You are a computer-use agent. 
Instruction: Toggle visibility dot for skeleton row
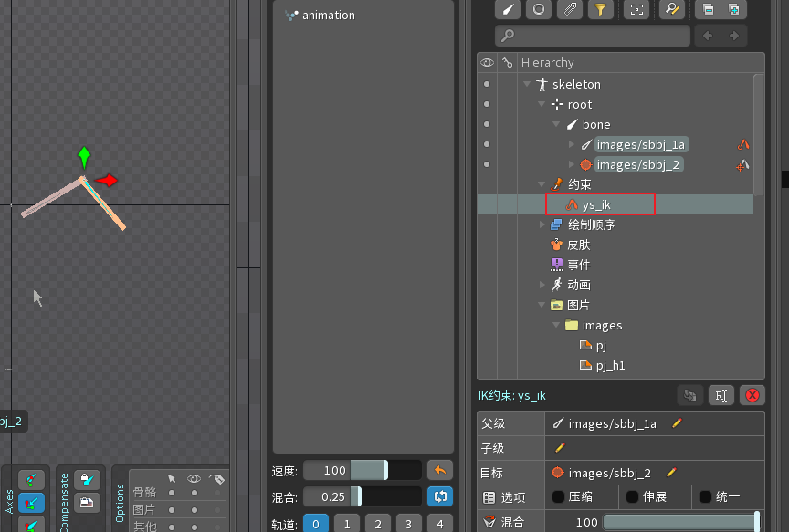pyautogui.click(x=487, y=84)
